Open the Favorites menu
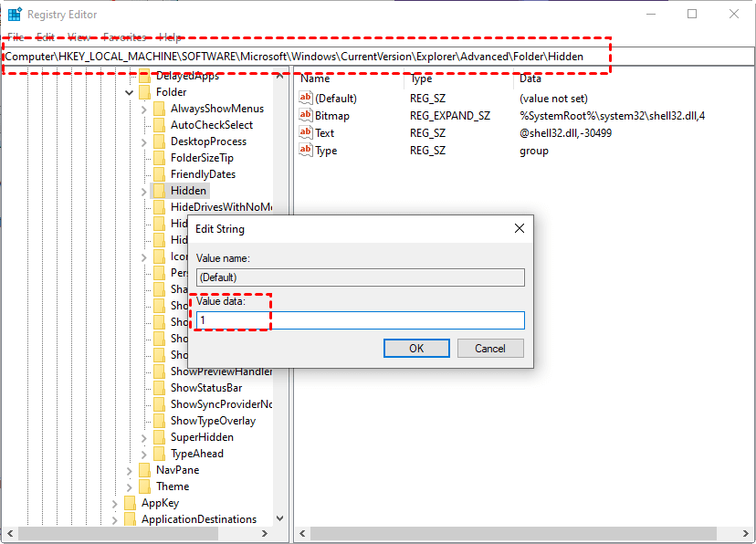 pyautogui.click(x=124, y=37)
